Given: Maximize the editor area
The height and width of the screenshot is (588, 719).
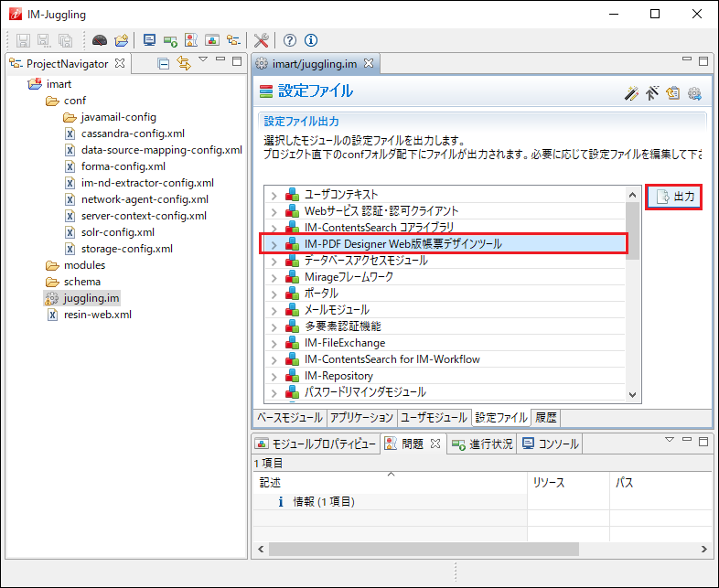Looking at the screenshot, I should click(703, 61).
